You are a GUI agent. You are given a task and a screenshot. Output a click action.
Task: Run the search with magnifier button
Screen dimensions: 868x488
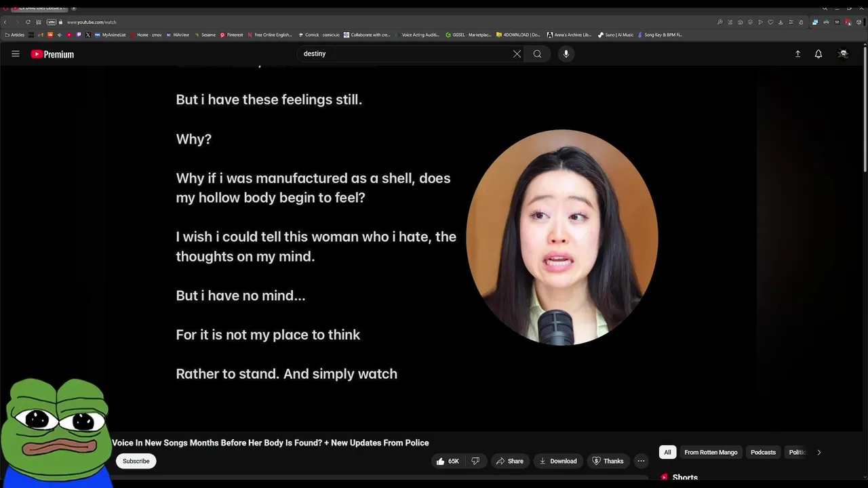pos(537,54)
